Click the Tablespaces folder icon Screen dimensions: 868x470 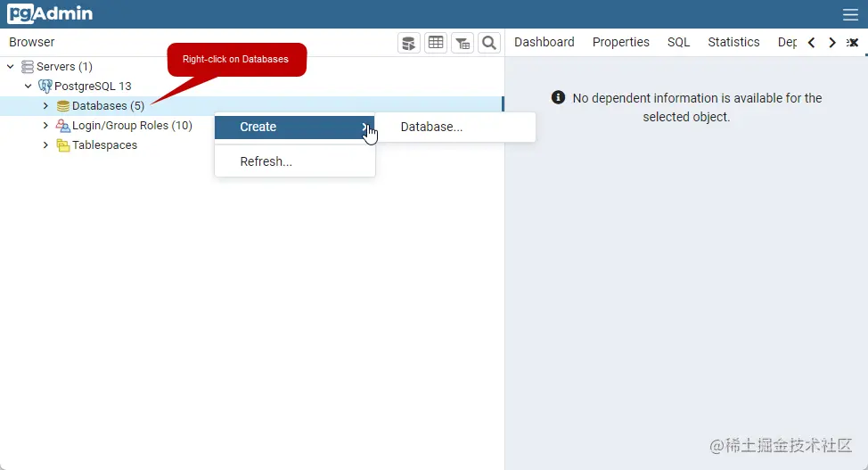point(63,145)
